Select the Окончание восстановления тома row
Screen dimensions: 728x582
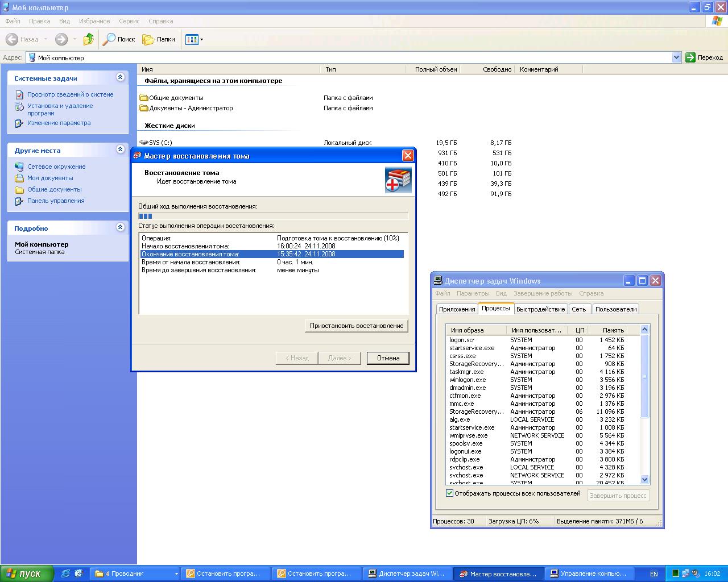(x=272, y=254)
